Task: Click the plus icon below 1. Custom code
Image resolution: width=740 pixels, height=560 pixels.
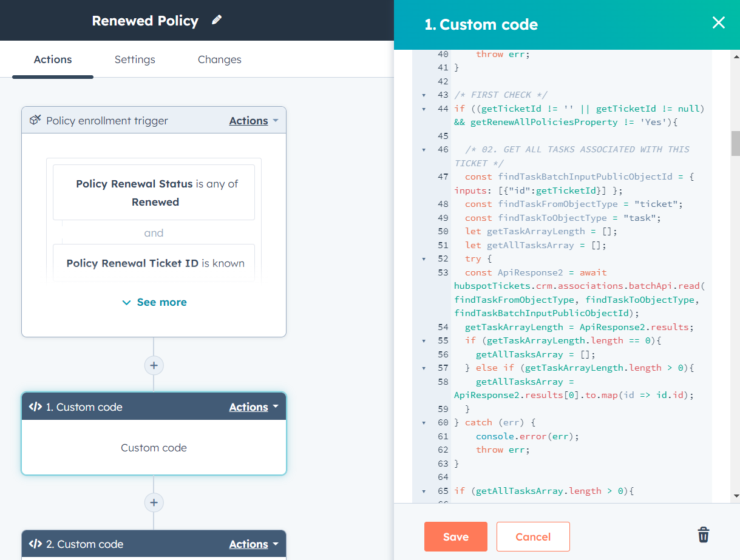Action: pos(154,502)
